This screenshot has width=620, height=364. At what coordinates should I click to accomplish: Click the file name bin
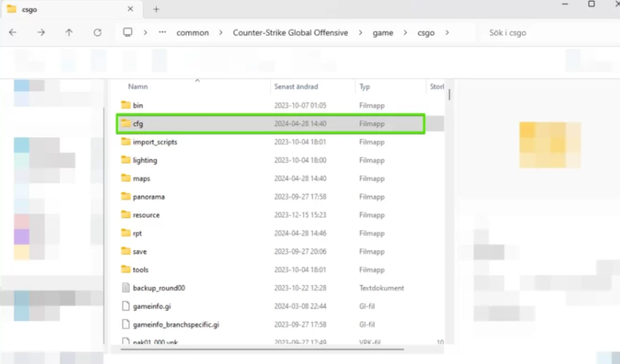[x=138, y=106]
